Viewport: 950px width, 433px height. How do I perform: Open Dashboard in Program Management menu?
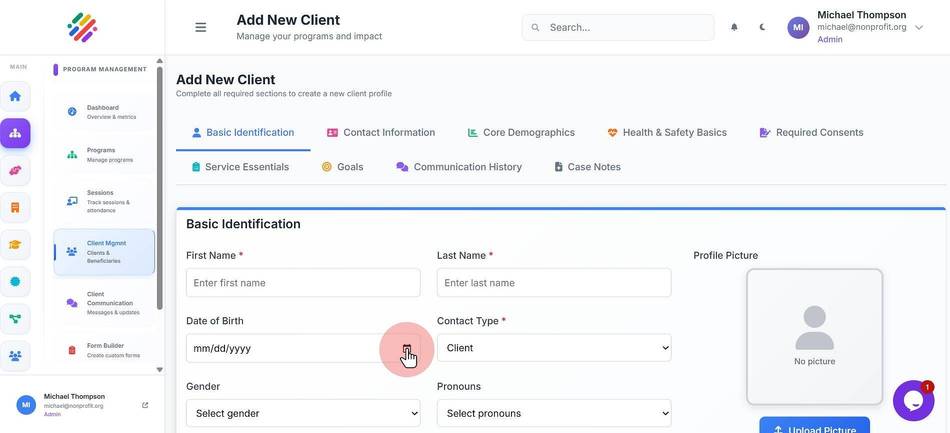coord(104,112)
